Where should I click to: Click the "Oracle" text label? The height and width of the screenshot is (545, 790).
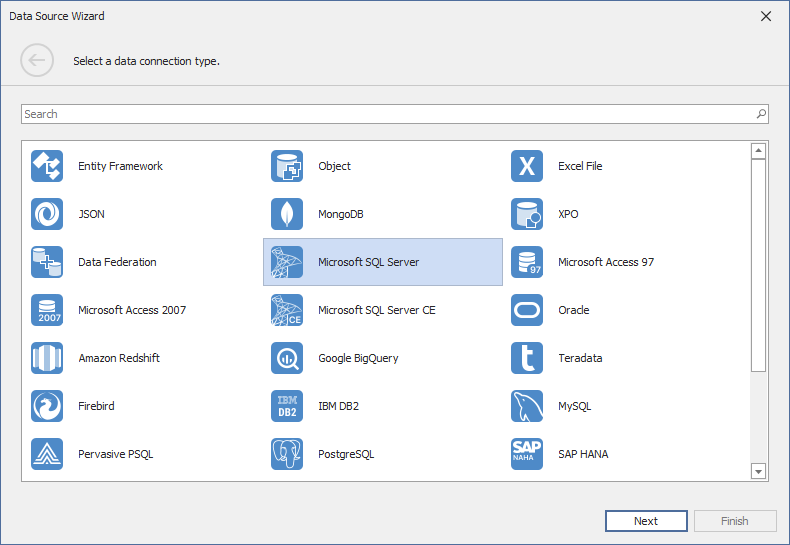pyautogui.click(x=573, y=310)
